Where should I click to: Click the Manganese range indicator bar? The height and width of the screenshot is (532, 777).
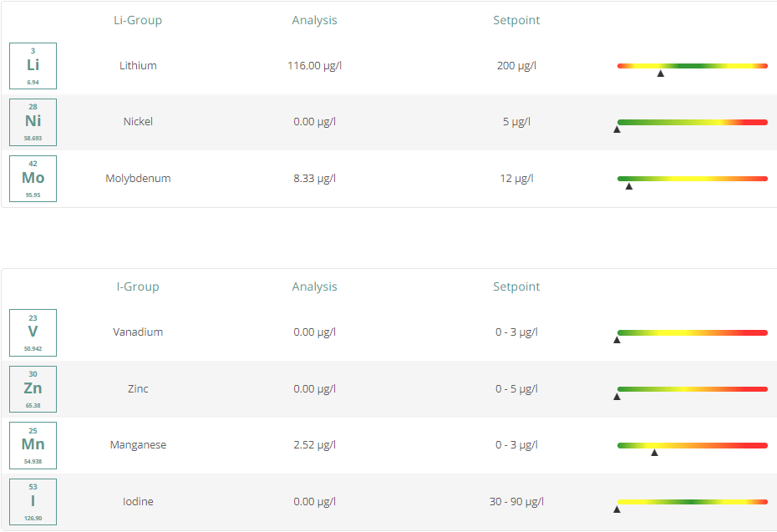point(692,445)
